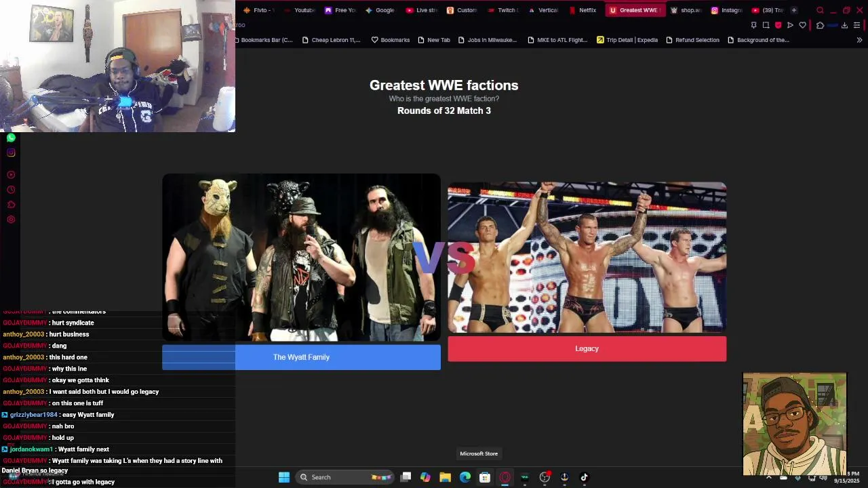Open Copilot from the taskbar
This screenshot has width=868, height=488.
pos(425,477)
